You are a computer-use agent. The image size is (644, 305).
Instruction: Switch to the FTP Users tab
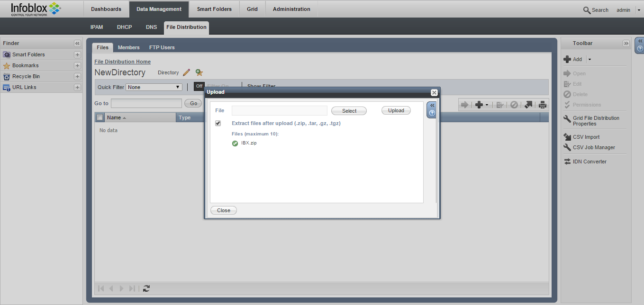(x=162, y=47)
